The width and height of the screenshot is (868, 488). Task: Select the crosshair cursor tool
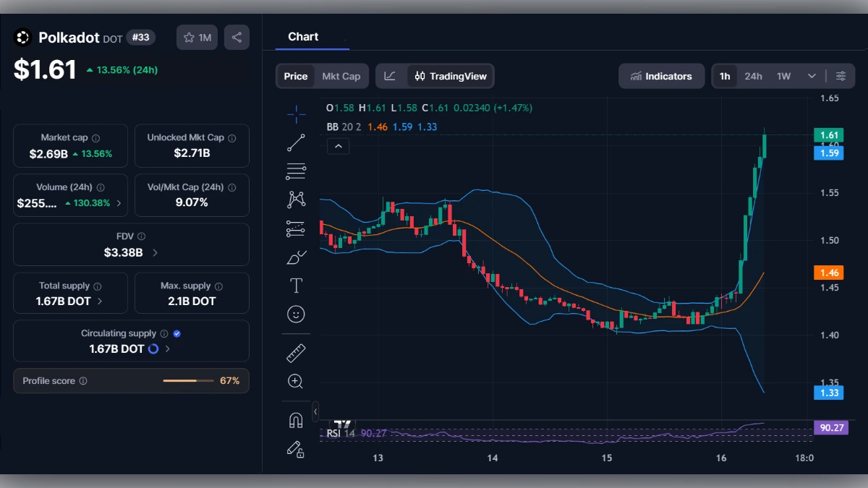click(296, 114)
